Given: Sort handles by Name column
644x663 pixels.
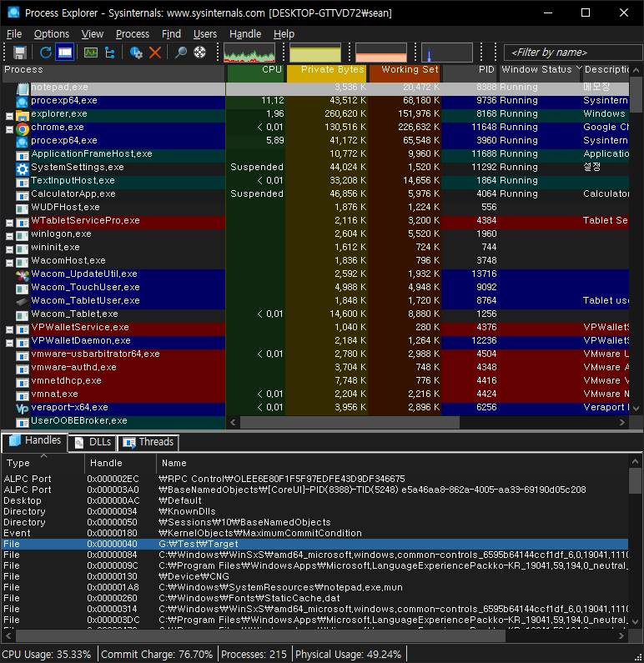Looking at the screenshot, I should pyautogui.click(x=392, y=463).
